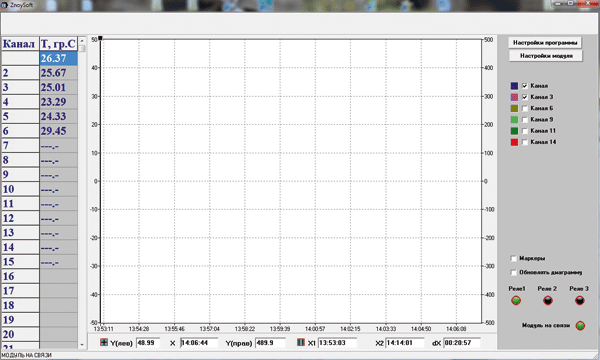Select temperature cell 23.29 of channel 4
Image resolution: width=600 pixels, height=360 pixels.
[59, 102]
